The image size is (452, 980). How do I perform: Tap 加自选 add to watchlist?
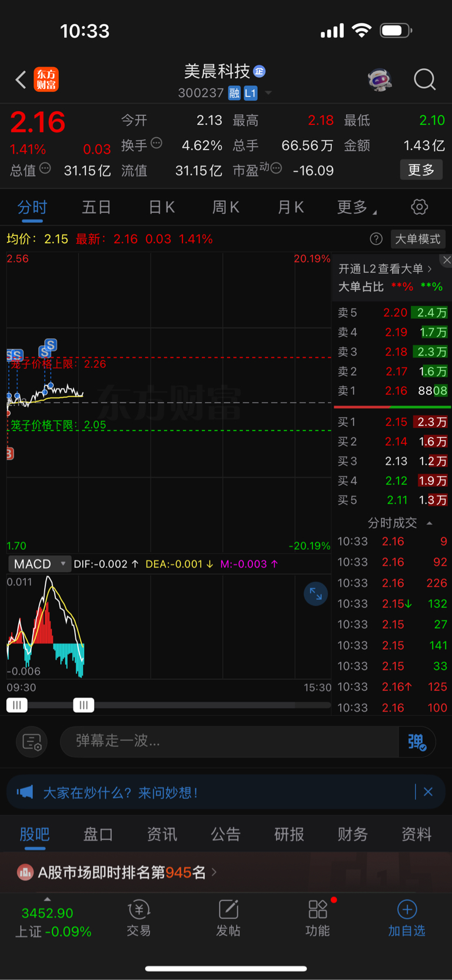click(407, 918)
